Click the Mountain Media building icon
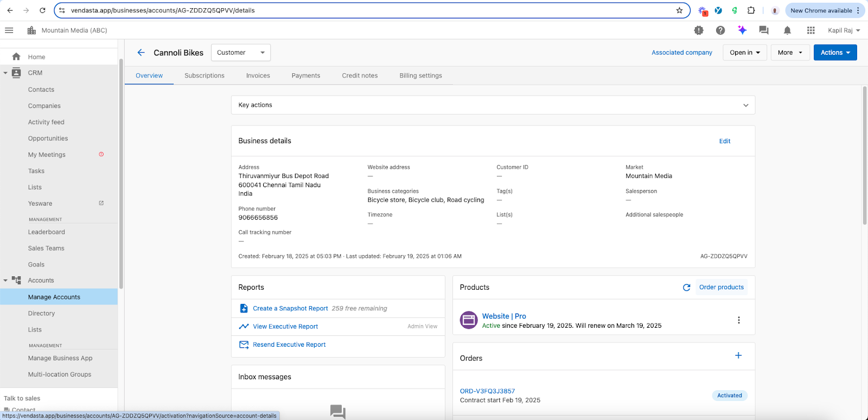 [31, 30]
